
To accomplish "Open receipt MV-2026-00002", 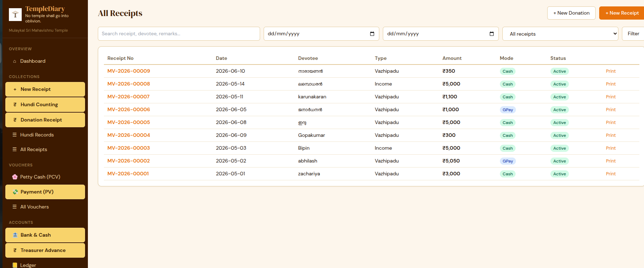I will pos(129,161).
